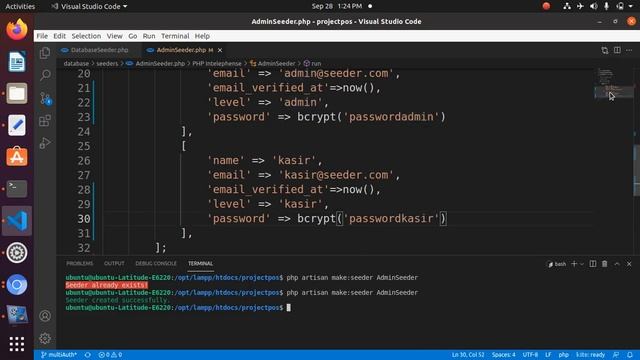Split the editor to the right
The image size is (640, 360).
point(617,50)
